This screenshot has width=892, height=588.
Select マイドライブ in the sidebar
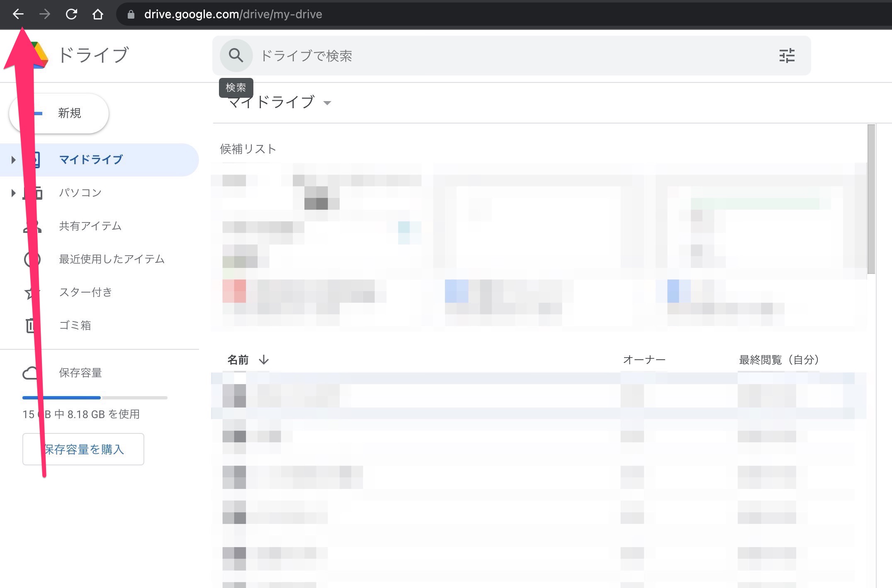click(100, 160)
